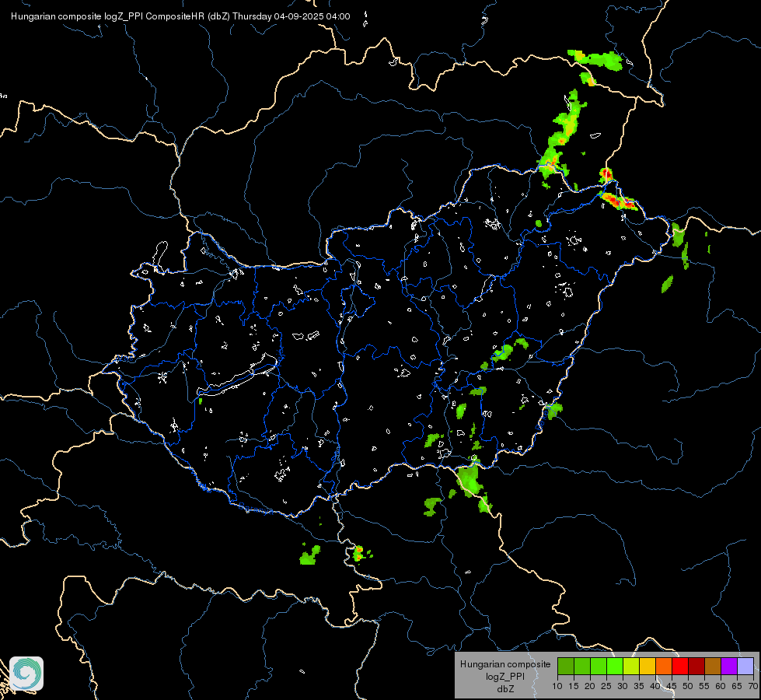This screenshot has width=761, height=700.
Task: Click the legend value '30'
Action: pyautogui.click(x=623, y=686)
